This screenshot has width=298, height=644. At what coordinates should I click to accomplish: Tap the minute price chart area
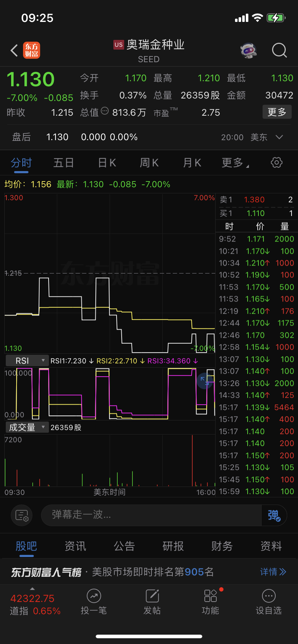coord(110,273)
